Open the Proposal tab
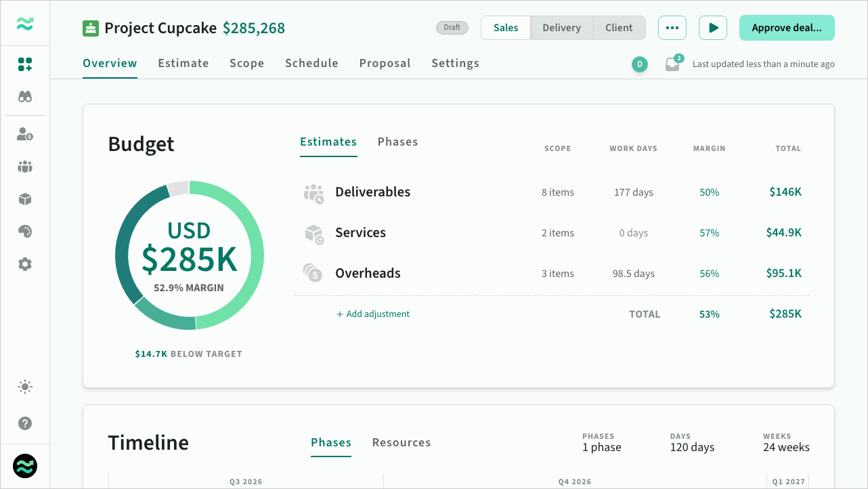868x489 pixels. pyautogui.click(x=385, y=64)
